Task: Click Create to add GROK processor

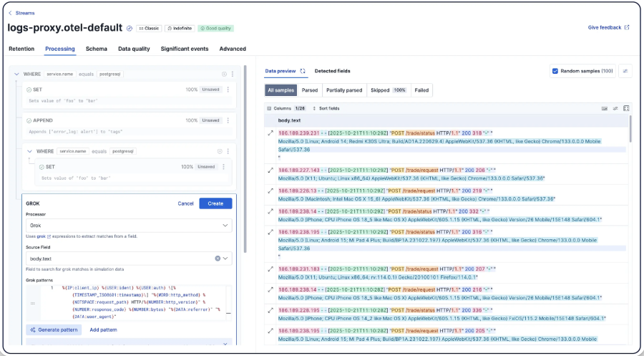Action: pos(215,203)
